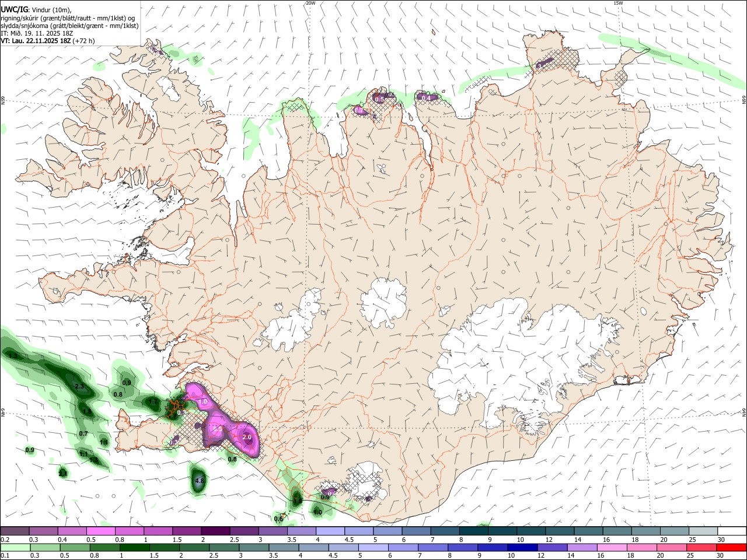747x560 pixels.
Task: Click the 0.4 snow value on the north coast
Action: (427, 98)
